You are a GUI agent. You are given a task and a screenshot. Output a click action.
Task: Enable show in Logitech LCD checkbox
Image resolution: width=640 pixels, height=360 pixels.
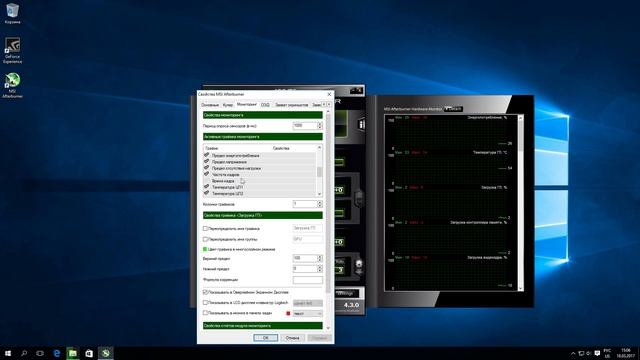click(x=205, y=303)
